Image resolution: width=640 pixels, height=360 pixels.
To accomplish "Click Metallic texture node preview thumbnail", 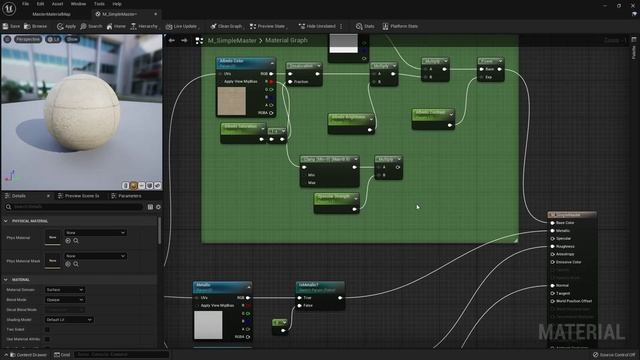I will pos(208,325).
